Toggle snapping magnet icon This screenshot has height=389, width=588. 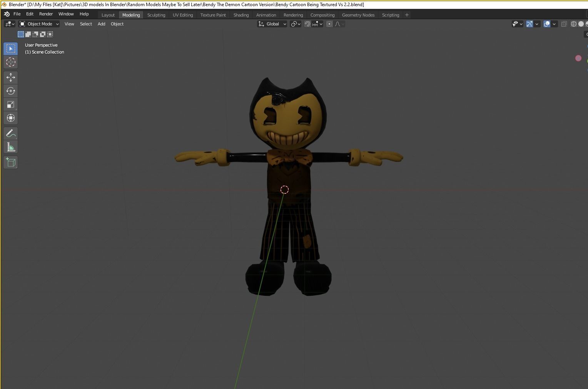(x=307, y=24)
